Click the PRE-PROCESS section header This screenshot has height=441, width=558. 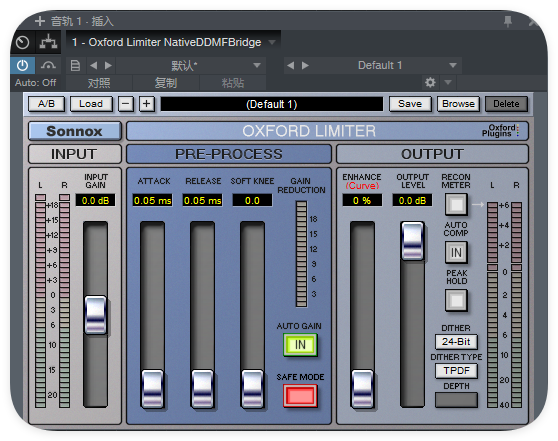[229, 154]
